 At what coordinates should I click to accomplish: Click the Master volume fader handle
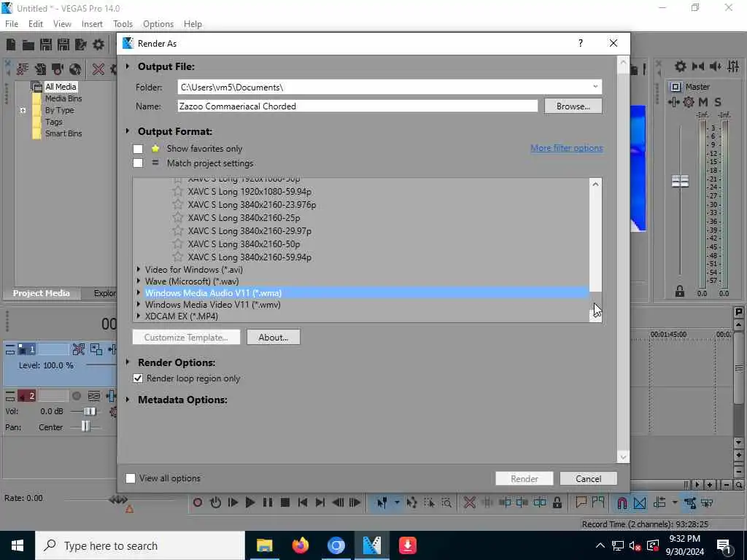[x=680, y=181]
